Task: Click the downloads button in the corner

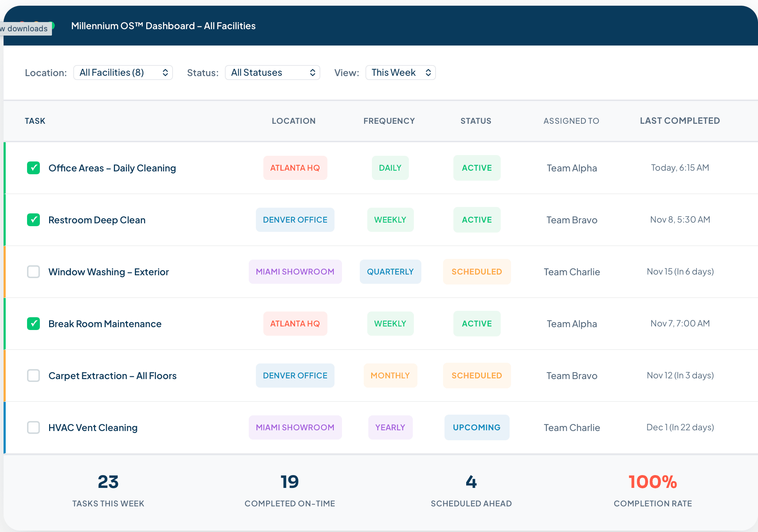Action: point(23,28)
